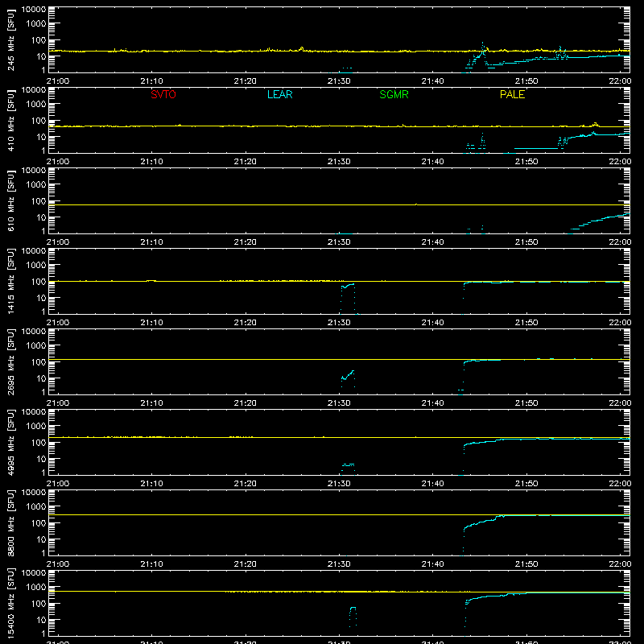Click the 10 tick of the 15400 MHz panel
The width and height of the screenshot is (644, 644).
click(41, 620)
